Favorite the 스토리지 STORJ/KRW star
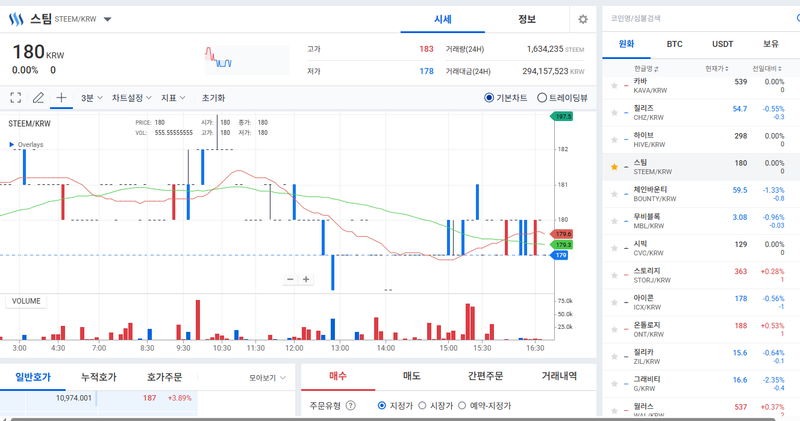The image size is (800, 421). click(x=614, y=275)
